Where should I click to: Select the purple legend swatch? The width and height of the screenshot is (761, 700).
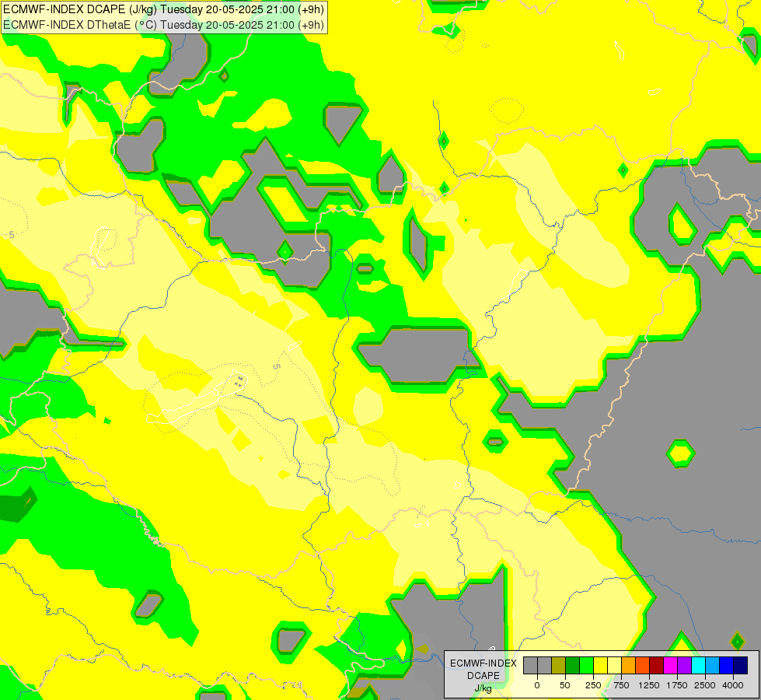[684, 665]
